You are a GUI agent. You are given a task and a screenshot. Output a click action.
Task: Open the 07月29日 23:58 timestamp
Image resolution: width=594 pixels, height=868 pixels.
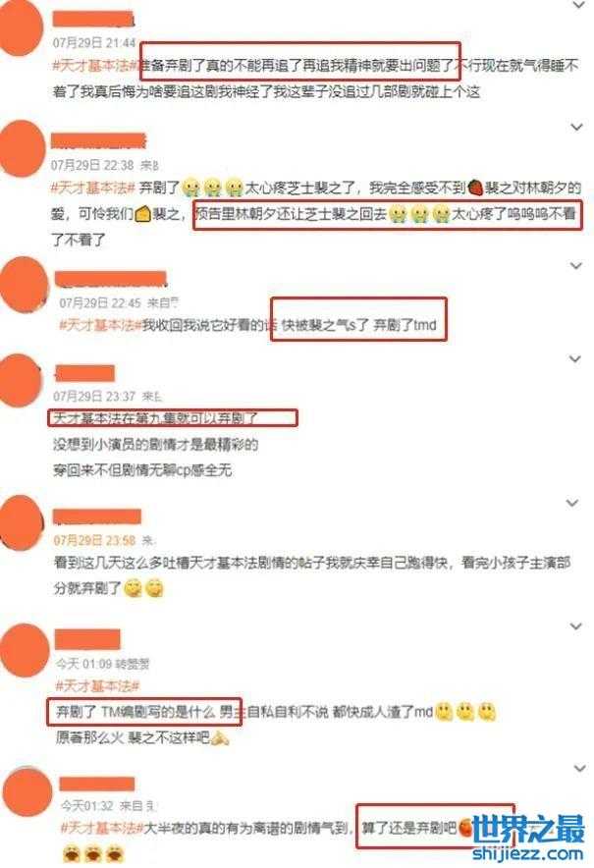[94, 540]
